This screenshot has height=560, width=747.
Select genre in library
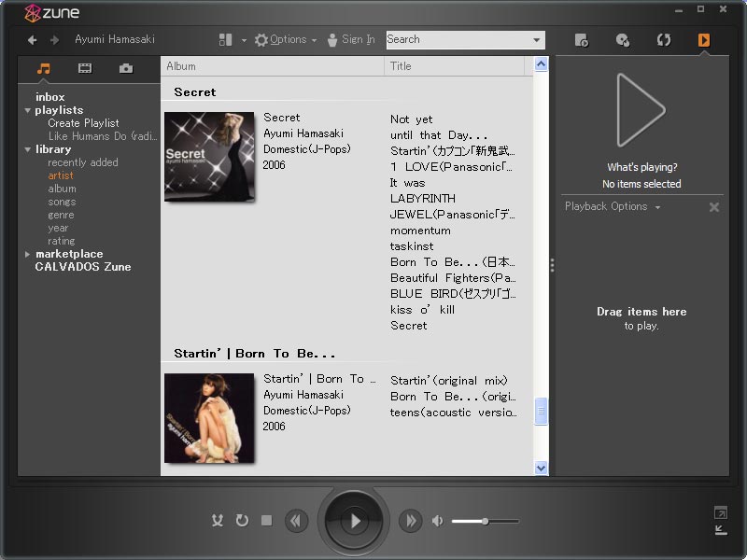(x=61, y=215)
